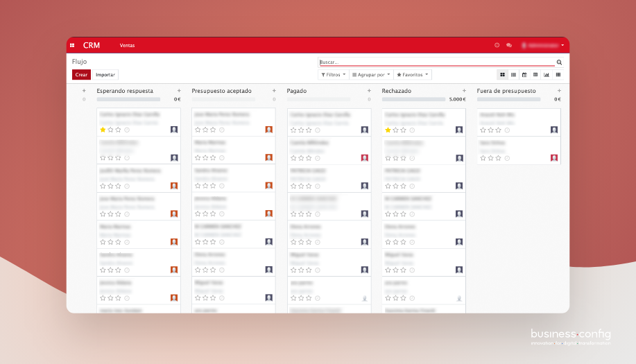Set third star on yellow-starred Rechazado card

pyautogui.click(x=403, y=130)
